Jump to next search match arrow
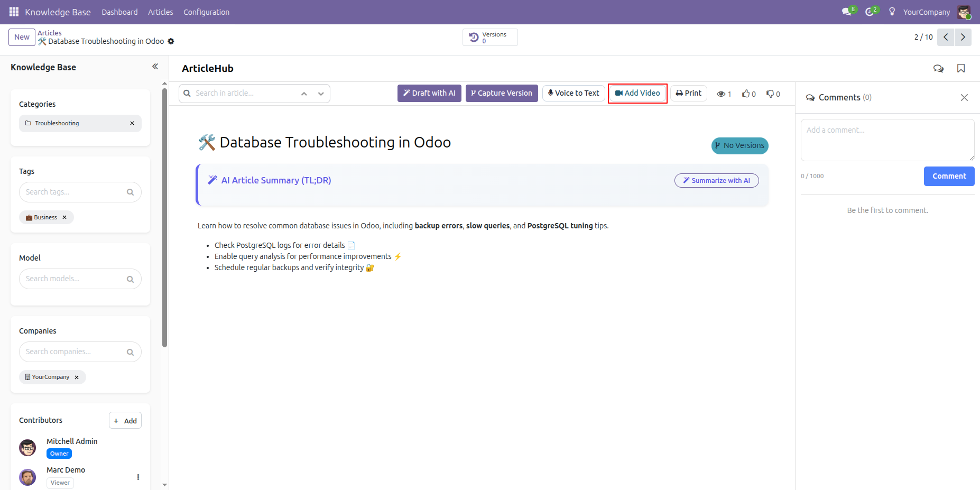The image size is (980, 490). point(321,94)
